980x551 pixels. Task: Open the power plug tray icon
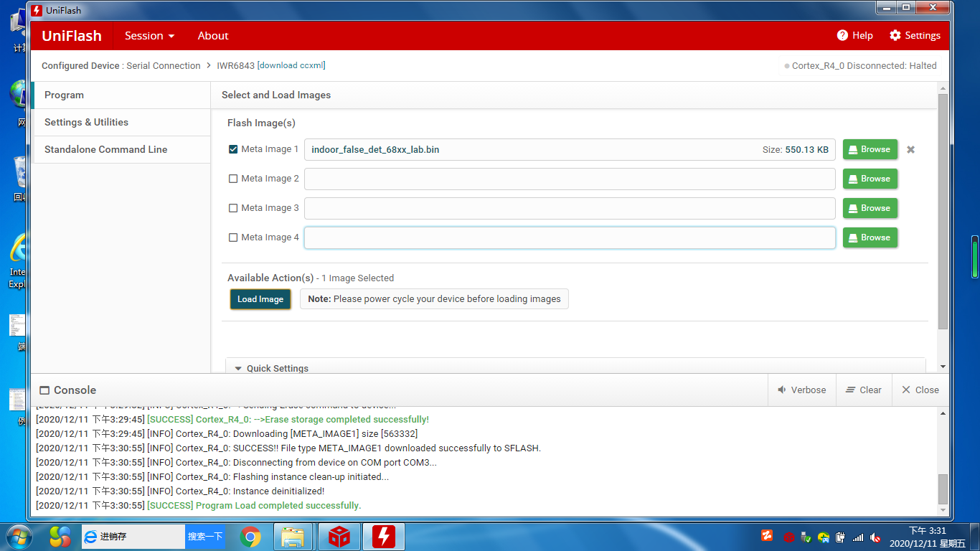click(840, 537)
